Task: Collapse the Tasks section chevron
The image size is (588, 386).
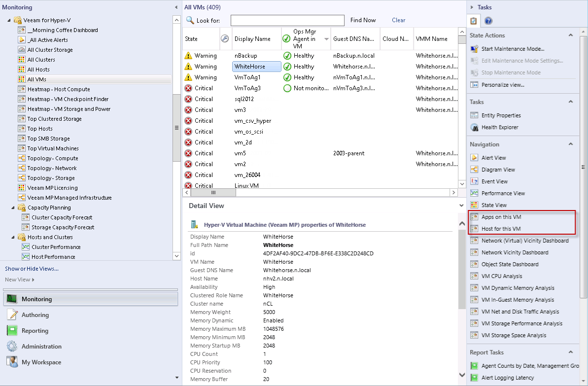Action: coord(571,102)
